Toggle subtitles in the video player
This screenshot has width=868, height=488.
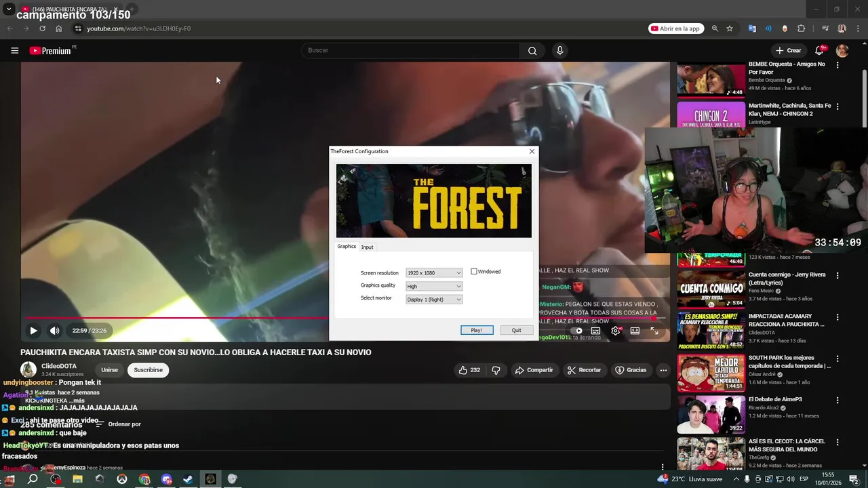[595, 331]
